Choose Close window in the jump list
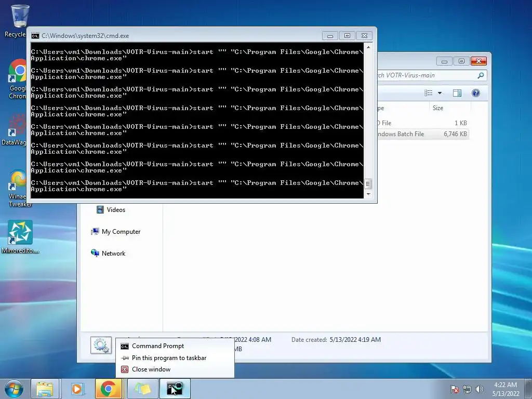 coord(175,369)
